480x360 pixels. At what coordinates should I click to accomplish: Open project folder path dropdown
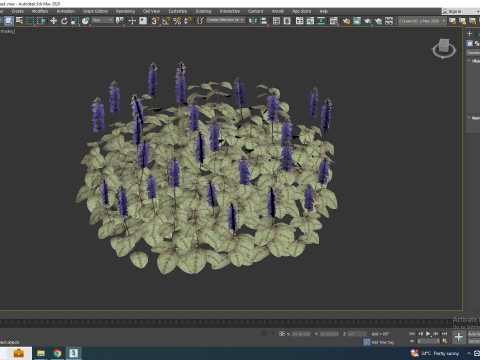pyautogui.click(x=422, y=21)
